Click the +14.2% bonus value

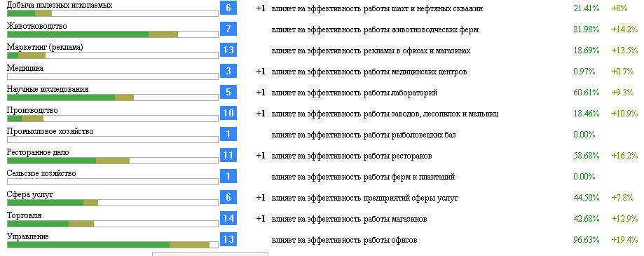(x=624, y=29)
